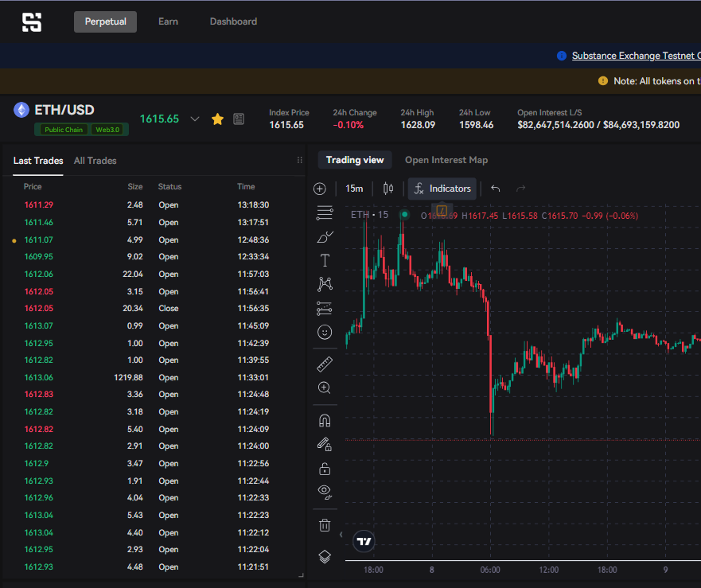This screenshot has height=588, width=701.
Task: Undo the last chart action
Action: click(496, 189)
